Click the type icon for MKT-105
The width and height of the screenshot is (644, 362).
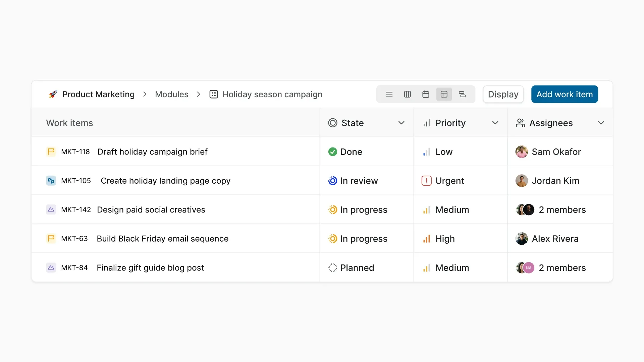(x=51, y=181)
